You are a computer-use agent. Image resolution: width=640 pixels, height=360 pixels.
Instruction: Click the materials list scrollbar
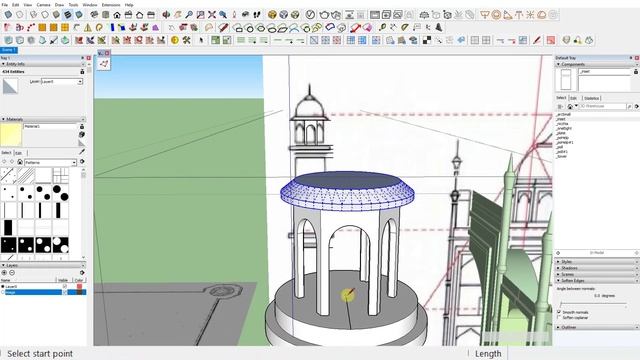[84, 214]
